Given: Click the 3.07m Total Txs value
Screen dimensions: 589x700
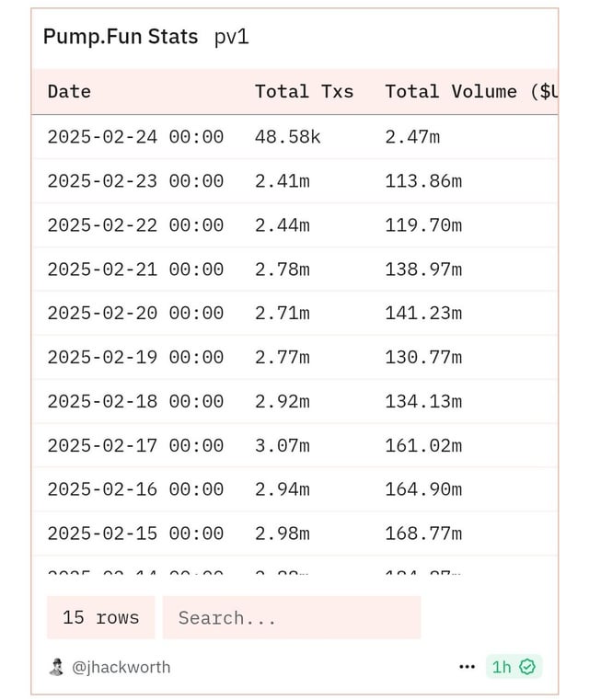Looking at the screenshot, I should click(x=282, y=445).
